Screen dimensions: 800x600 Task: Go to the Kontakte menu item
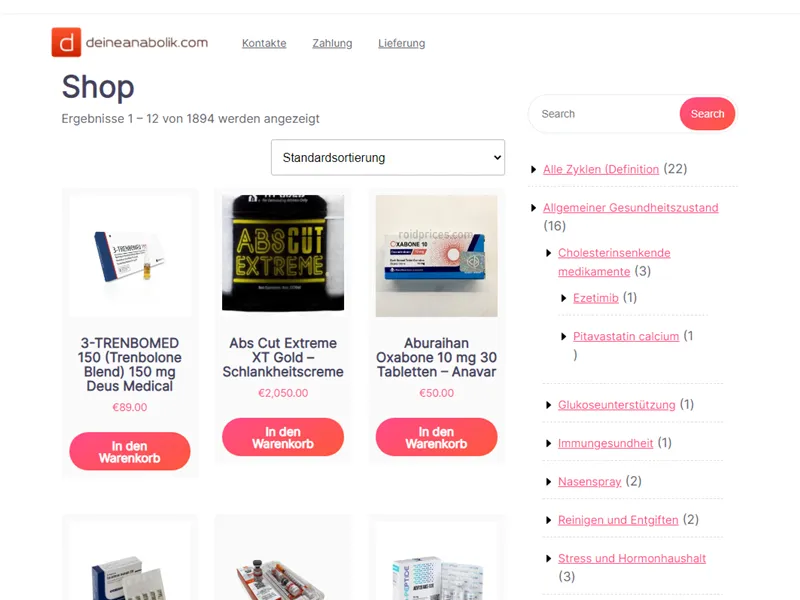pos(264,43)
